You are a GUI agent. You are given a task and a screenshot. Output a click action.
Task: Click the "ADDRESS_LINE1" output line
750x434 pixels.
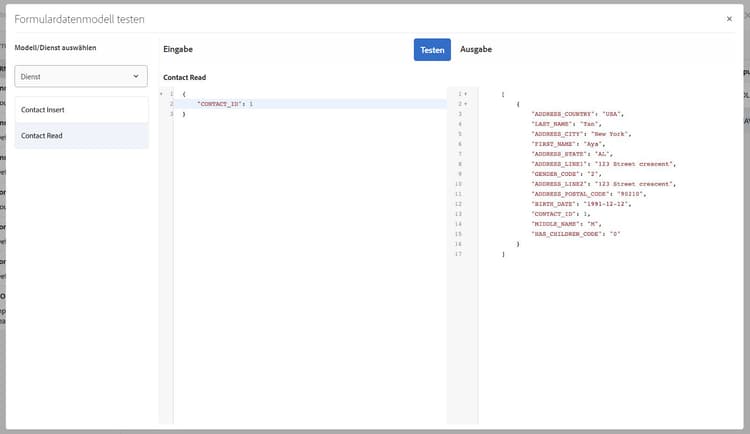coord(604,164)
